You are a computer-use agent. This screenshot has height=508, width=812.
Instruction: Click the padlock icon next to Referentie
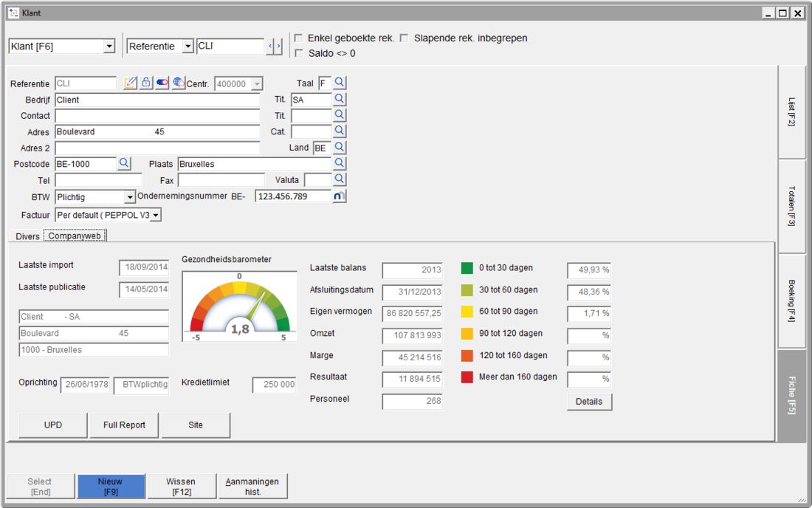pos(146,83)
